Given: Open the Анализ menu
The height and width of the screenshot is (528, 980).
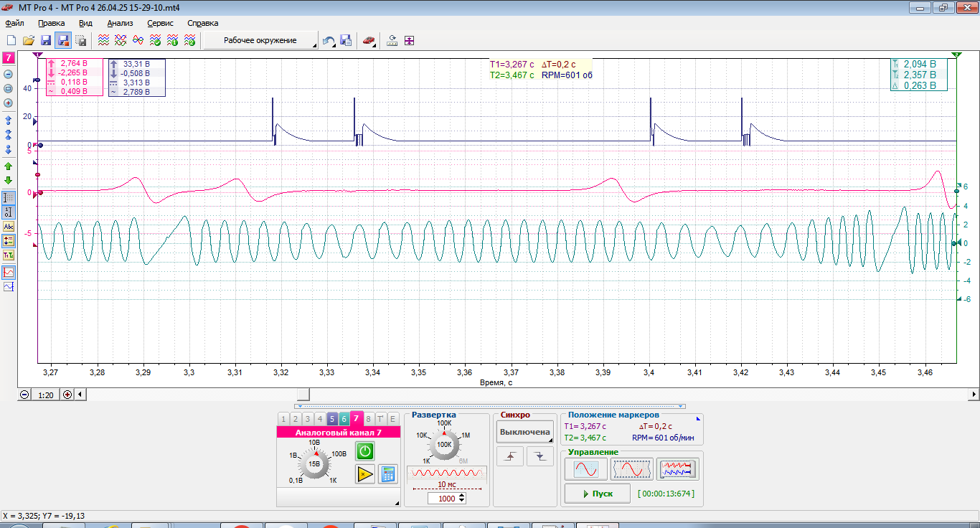Looking at the screenshot, I should click(120, 23).
